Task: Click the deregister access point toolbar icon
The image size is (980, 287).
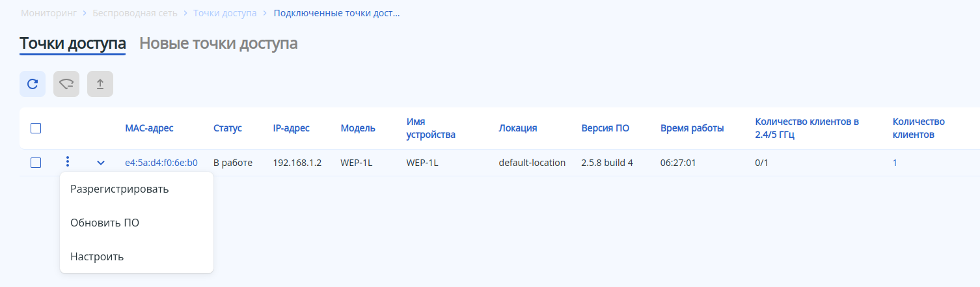Action: (66, 84)
